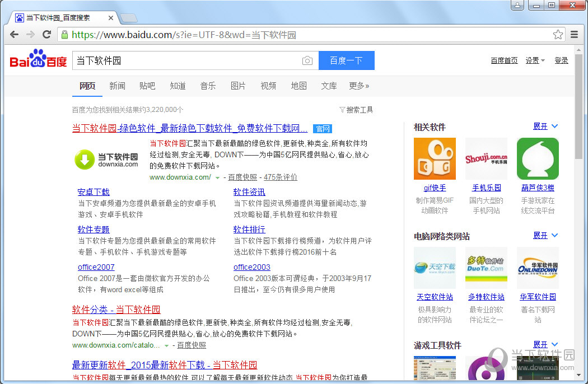
Task: Open the gif快手 app icon
Action: (x=435, y=158)
